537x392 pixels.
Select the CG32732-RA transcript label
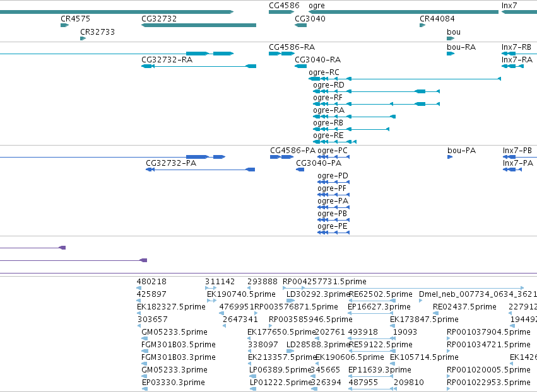[167, 59]
